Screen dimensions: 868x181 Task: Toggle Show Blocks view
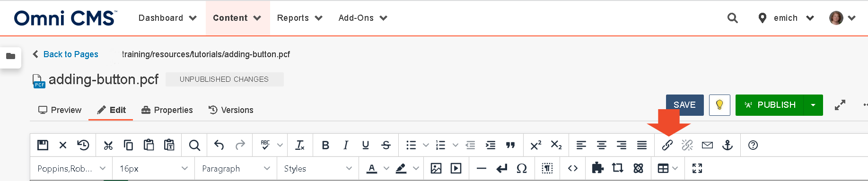[x=547, y=168]
